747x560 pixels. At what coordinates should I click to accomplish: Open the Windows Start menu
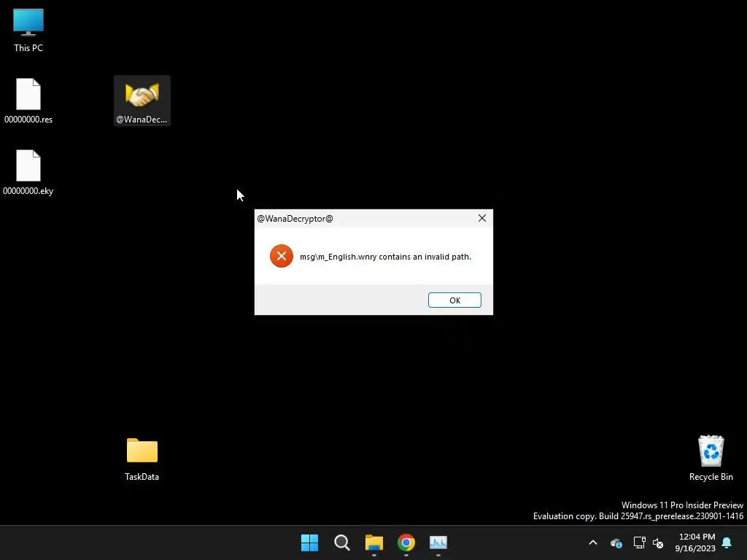(x=309, y=542)
